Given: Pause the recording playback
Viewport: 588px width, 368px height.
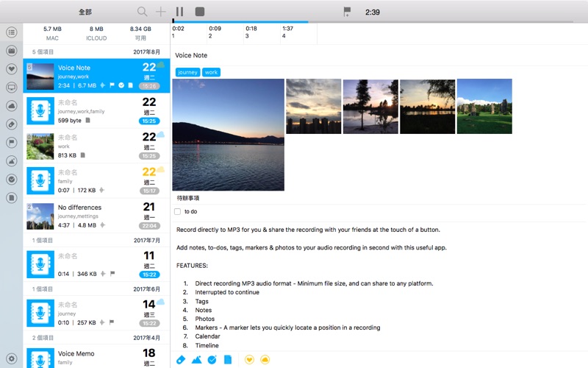Looking at the screenshot, I should (179, 12).
